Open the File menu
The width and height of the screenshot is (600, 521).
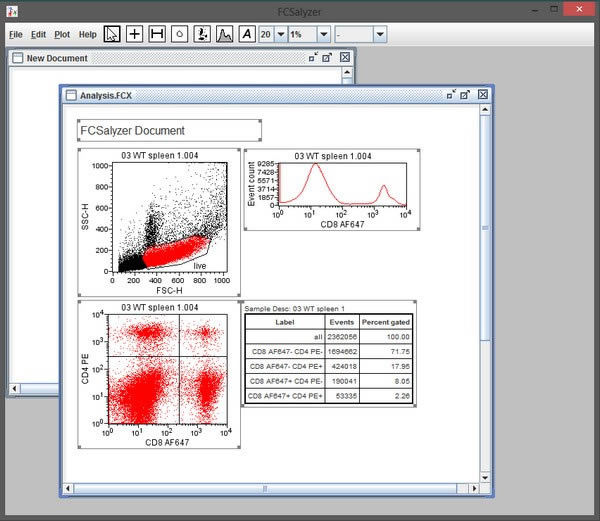tap(15, 34)
